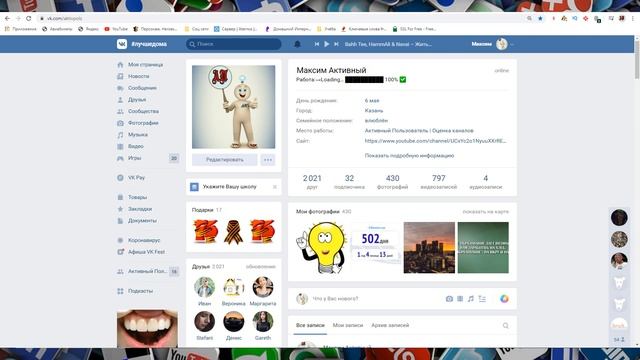Click the 32 подписчика counter
This screenshot has height=360, width=640.
[349, 182]
